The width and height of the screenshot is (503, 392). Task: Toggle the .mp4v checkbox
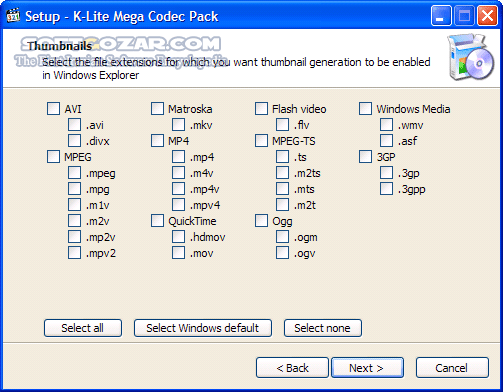click(178, 189)
